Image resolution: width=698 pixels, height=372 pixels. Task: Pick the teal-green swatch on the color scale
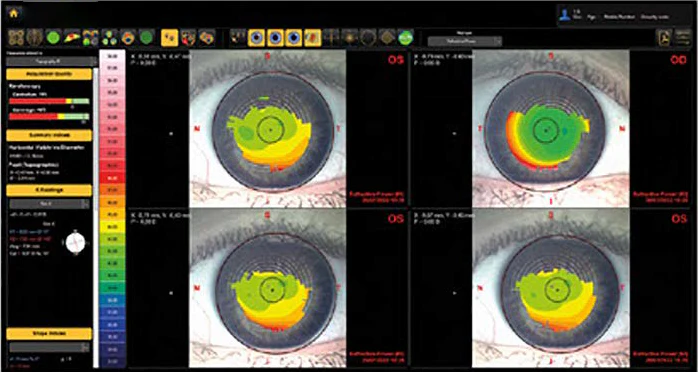[x=113, y=287]
